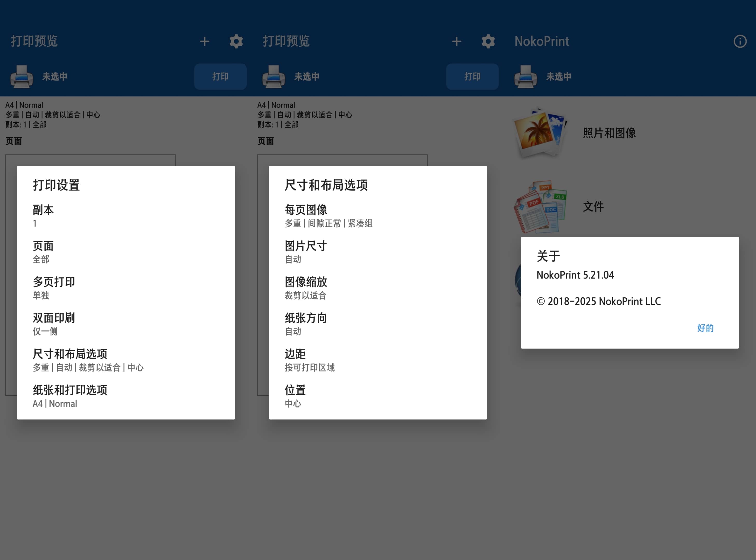756x560 pixels.
Task: Select the printer icon in the left panel
Action: pyautogui.click(x=22, y=76)
